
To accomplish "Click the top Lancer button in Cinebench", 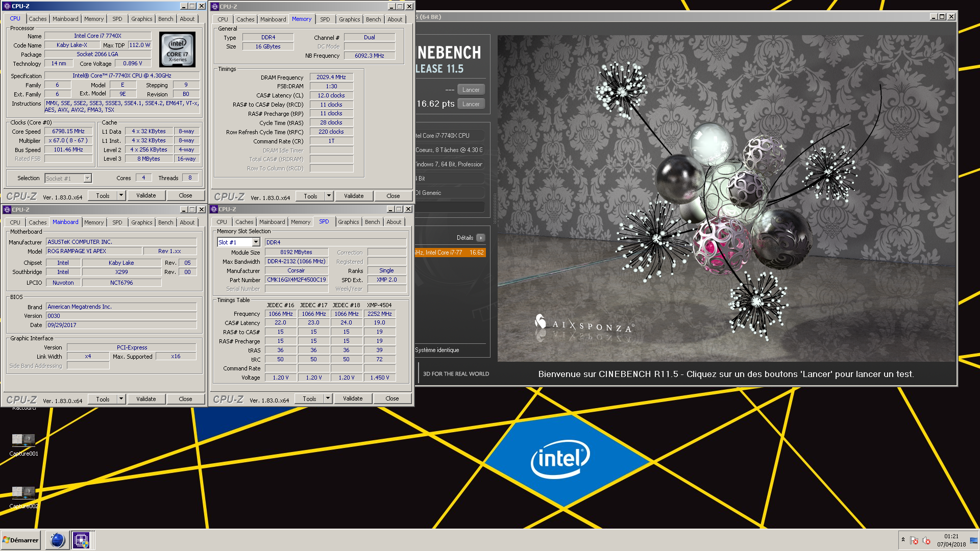I will tap(471, 90).
